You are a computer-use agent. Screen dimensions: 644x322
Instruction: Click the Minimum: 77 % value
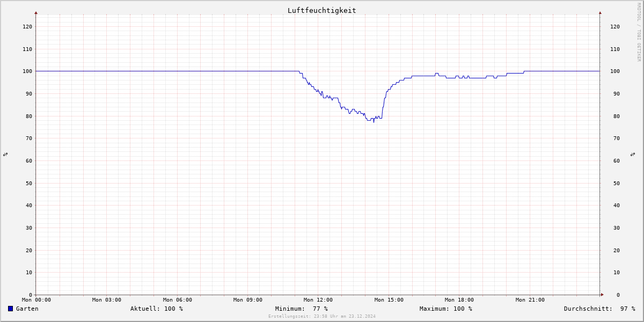[302, 309]
